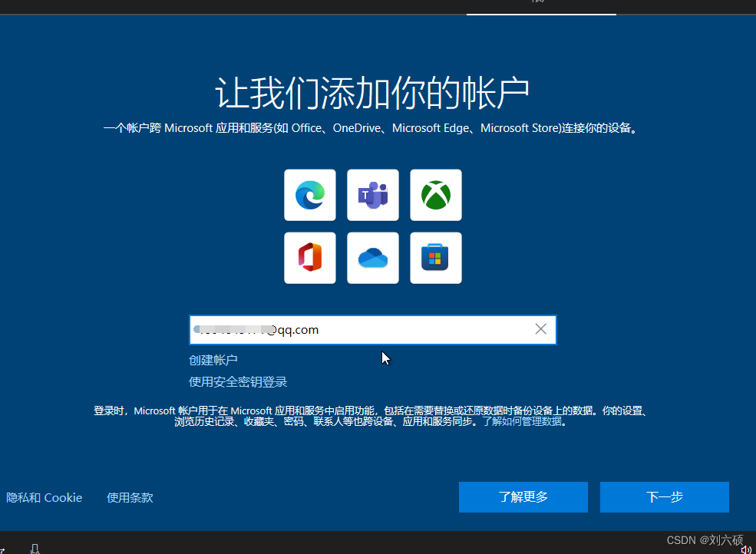The image size is (756, 554).
Task: Click the Xbox app icon
Action: coord(435,195)
